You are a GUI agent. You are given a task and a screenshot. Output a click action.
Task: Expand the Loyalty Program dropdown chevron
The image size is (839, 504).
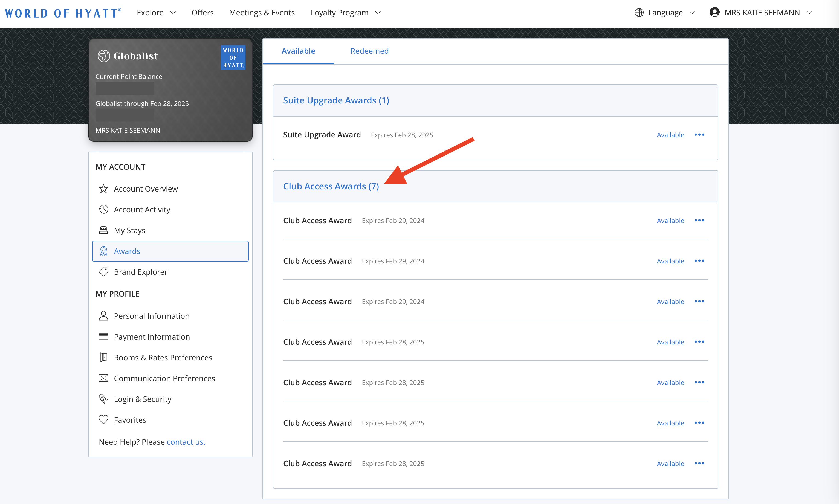tap(378, 13)
